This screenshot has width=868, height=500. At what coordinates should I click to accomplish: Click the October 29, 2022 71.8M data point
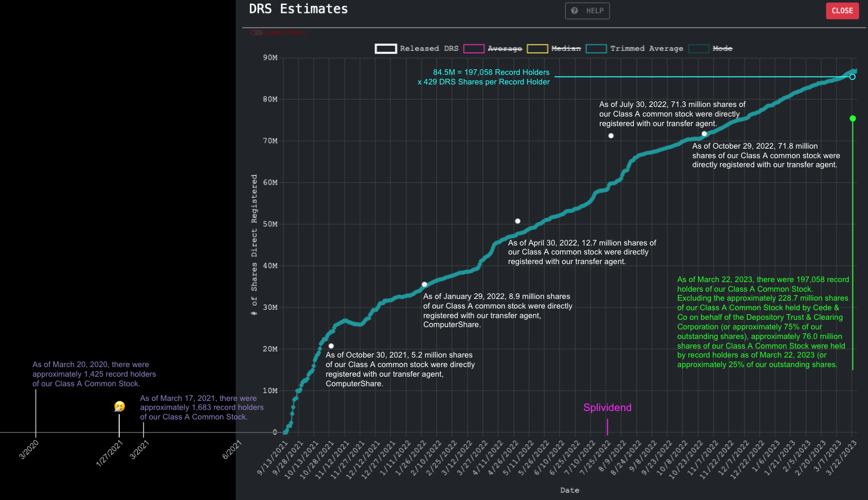[x=704, y=134]
